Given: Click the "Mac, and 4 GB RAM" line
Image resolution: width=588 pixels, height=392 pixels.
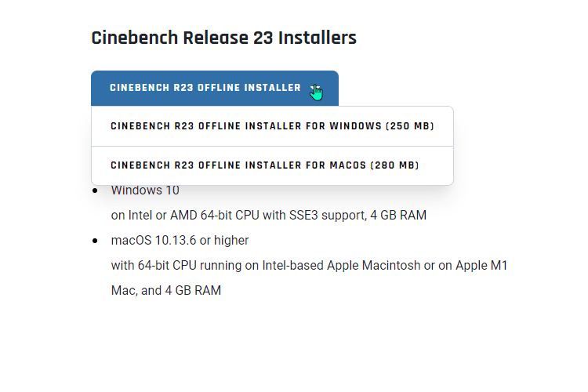Looking at the screenshot, I should (166, 290).
